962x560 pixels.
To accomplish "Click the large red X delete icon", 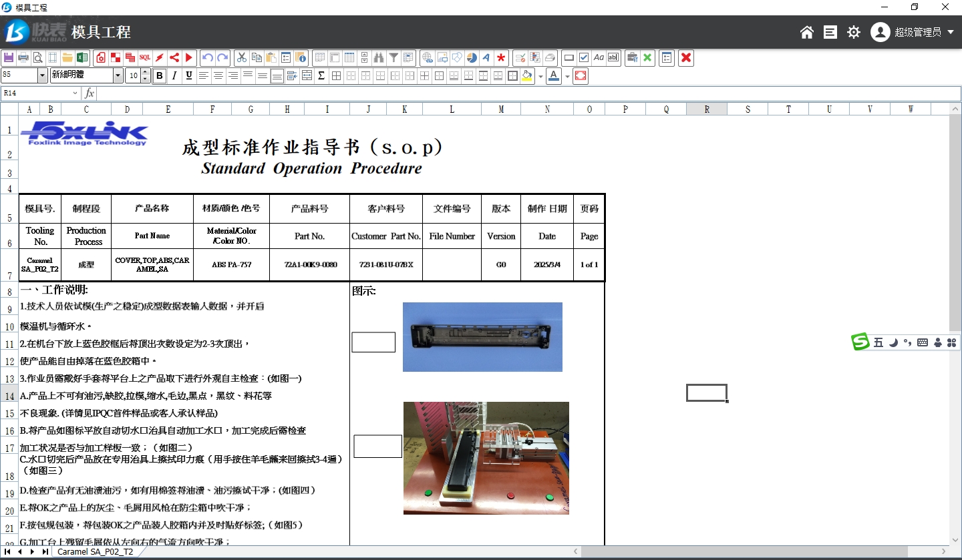I will point(686,57).
